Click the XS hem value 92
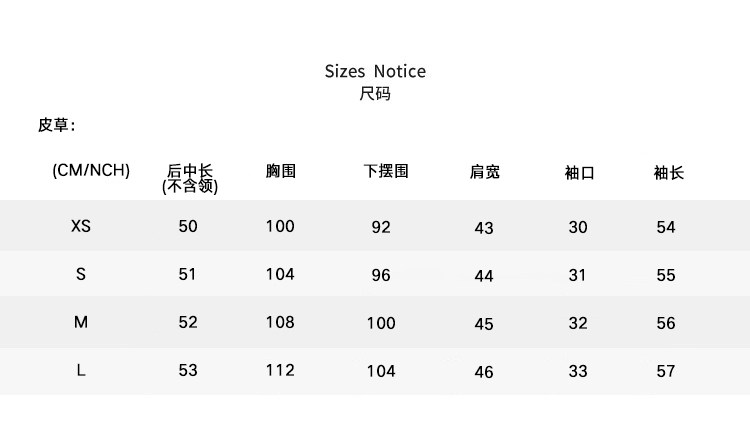 click(381, 227)
